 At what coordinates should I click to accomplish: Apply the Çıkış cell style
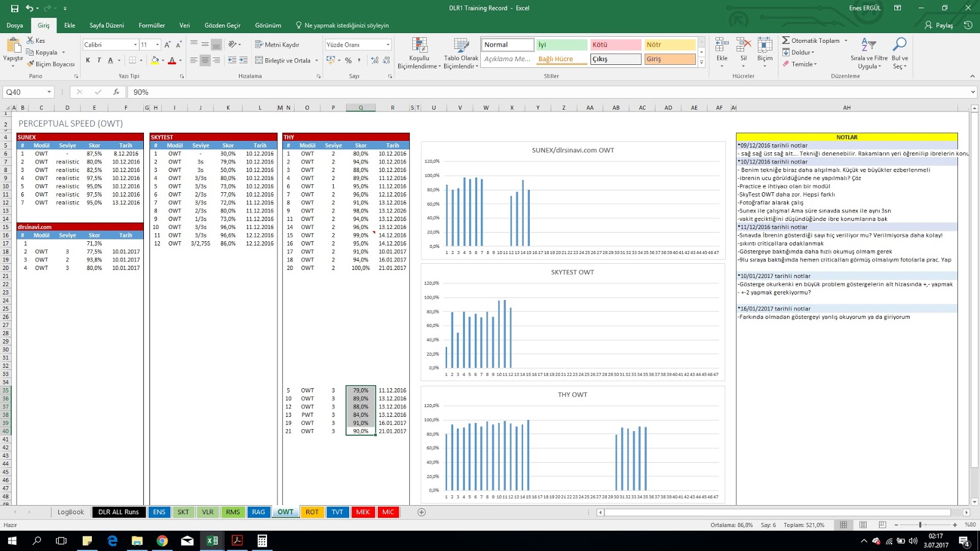click(x=616, y=59)
